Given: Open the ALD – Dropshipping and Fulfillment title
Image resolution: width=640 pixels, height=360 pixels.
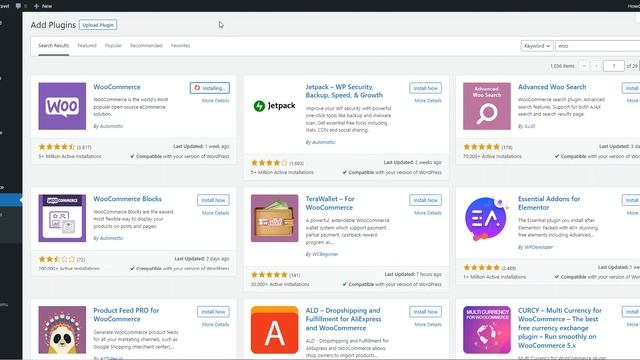Looking at the screenshot, I should coord(343,319).
